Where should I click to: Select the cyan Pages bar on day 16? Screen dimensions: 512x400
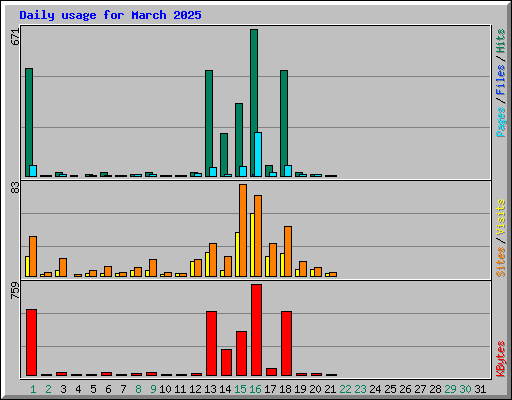(258, 154)
